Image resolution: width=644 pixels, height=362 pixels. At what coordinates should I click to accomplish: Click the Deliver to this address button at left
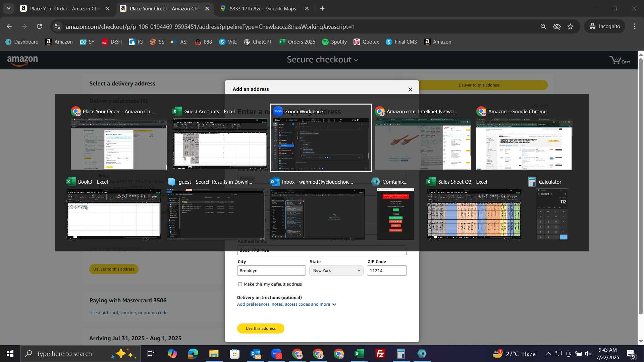(114, 269)
